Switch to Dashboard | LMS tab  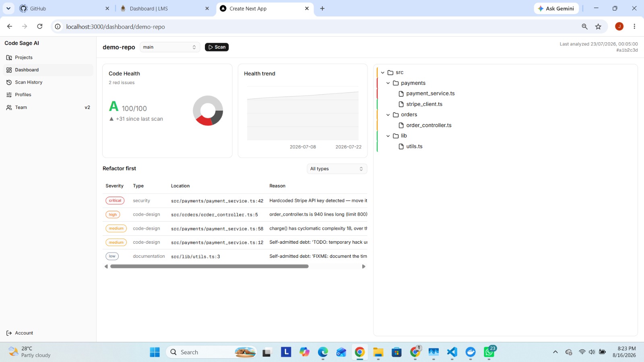[164, 8]
